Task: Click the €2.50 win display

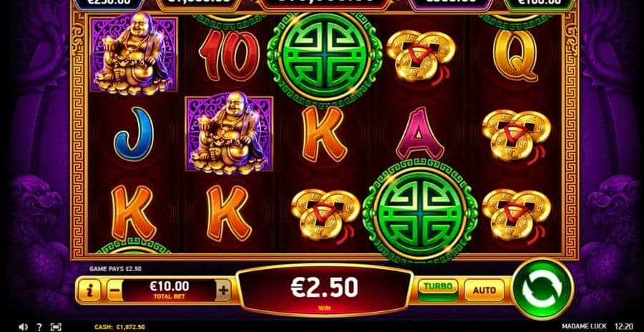Action: [x=324, y=291]
